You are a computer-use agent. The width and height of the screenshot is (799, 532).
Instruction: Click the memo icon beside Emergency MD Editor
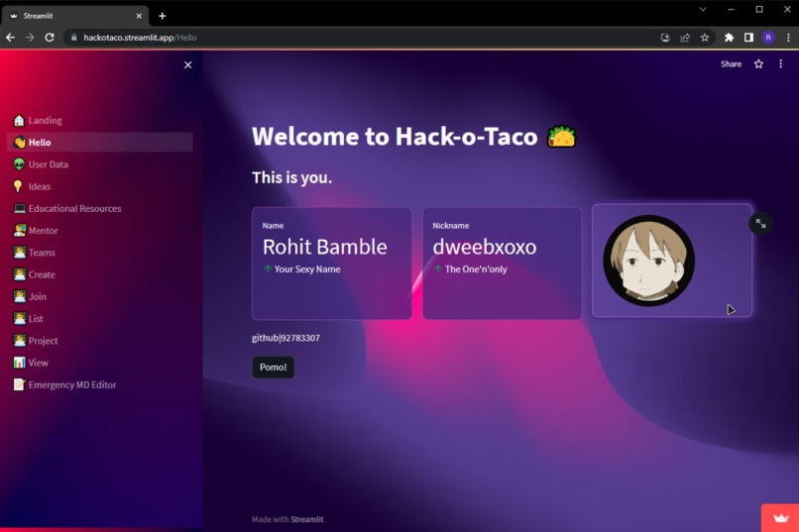pyautogui.click(x=20, y=384)
